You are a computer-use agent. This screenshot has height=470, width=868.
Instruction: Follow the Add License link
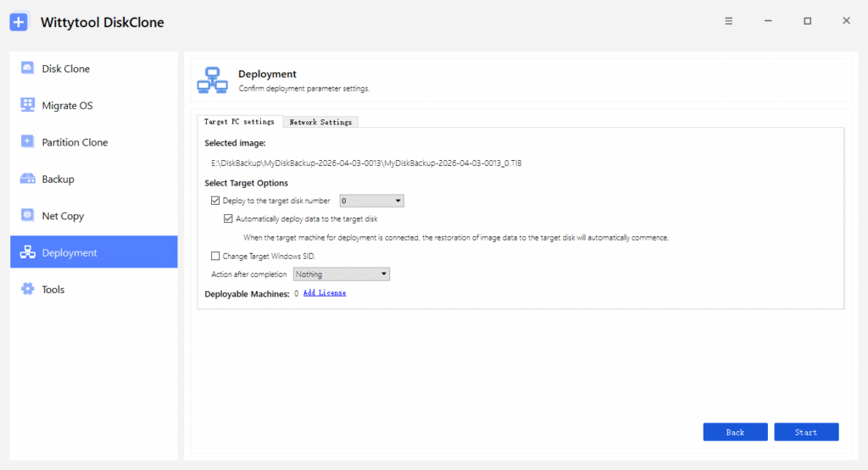pos(325,293)
